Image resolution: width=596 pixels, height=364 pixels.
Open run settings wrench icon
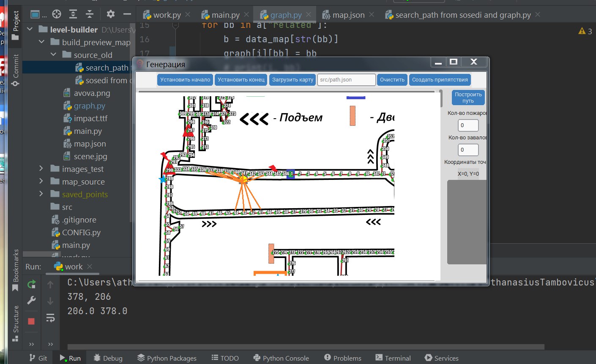31,301
